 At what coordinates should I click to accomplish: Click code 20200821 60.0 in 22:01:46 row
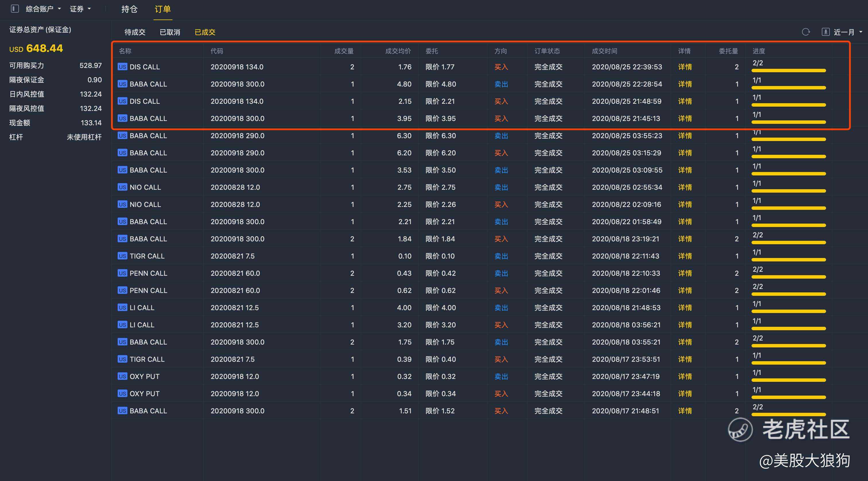click(235, 290)
